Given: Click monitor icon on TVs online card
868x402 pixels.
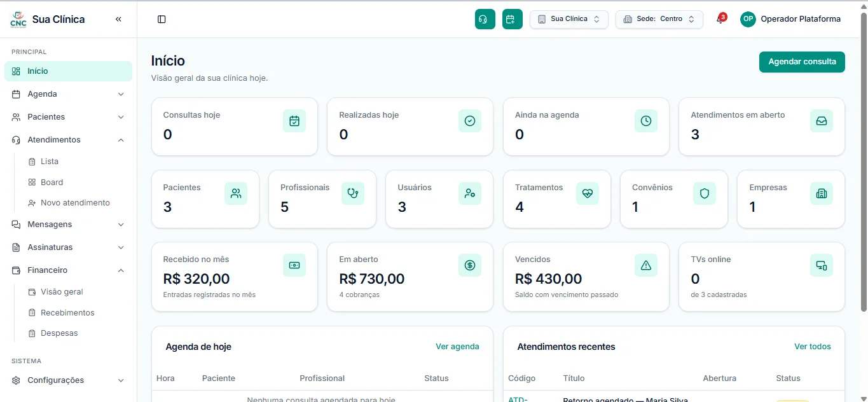Looking at the screenshot, I should (822, 265).
